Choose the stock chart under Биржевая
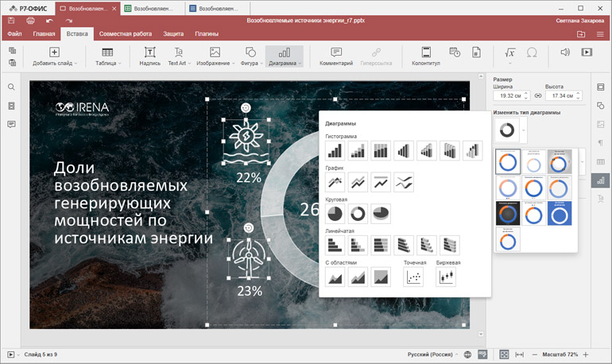 447,277
